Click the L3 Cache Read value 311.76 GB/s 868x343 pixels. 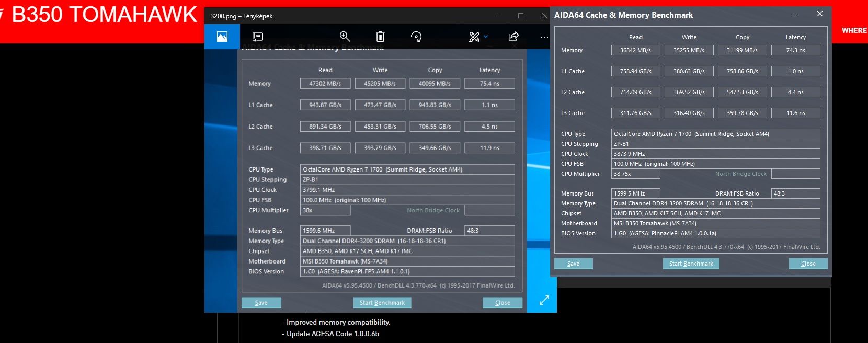pos(636,113)
